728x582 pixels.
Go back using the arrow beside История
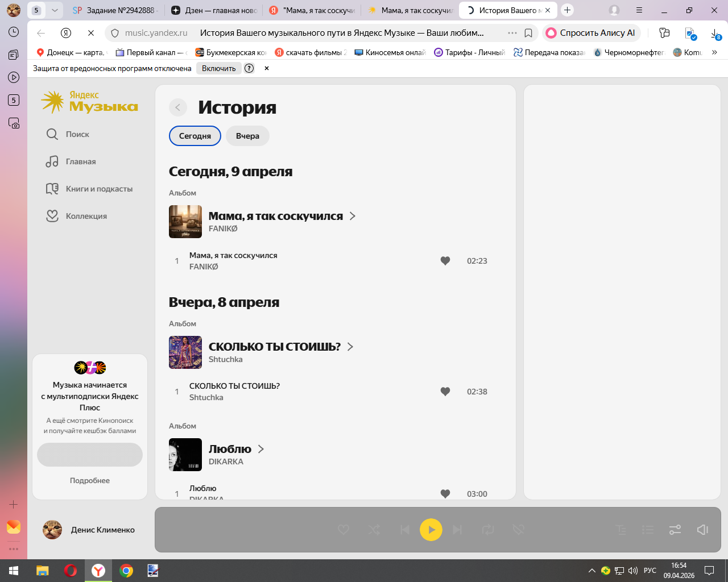click(178, 107)
